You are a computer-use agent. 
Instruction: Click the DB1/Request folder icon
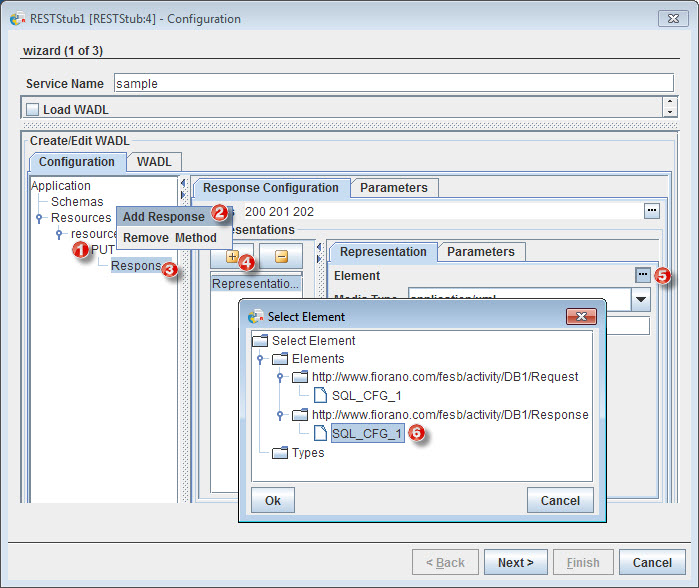(300, 377)
